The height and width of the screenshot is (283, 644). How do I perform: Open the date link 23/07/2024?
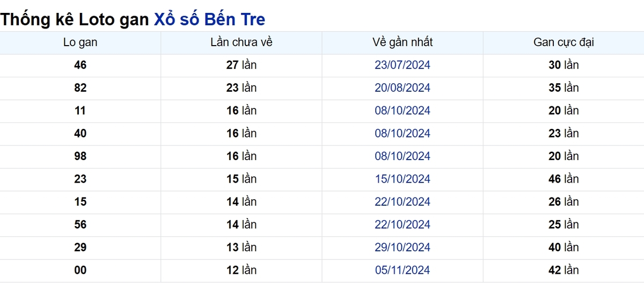(x=402, y=65)
